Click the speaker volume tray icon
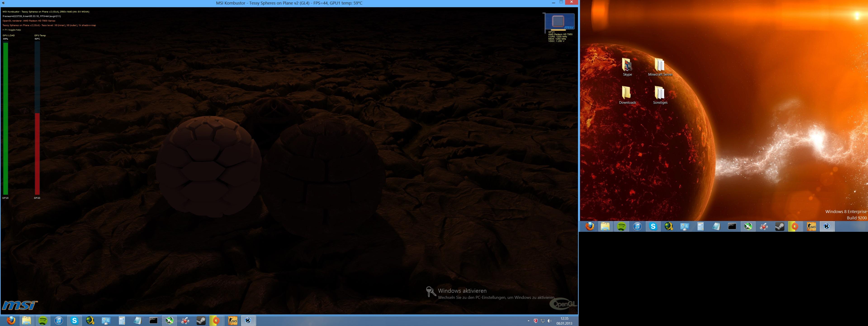Image resolution: width=868 pixels, height=326 pixels. [x=550, y=321]
